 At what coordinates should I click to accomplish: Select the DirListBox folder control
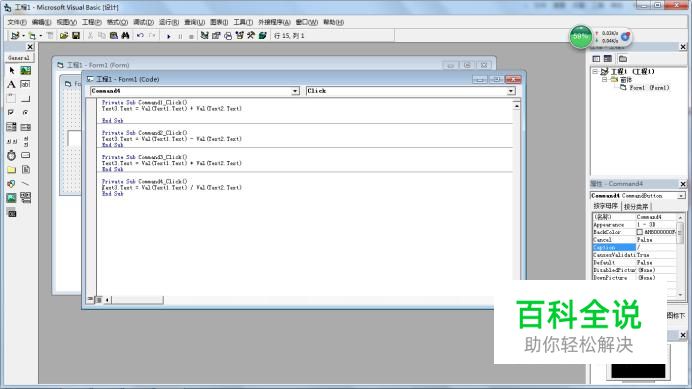11,170
